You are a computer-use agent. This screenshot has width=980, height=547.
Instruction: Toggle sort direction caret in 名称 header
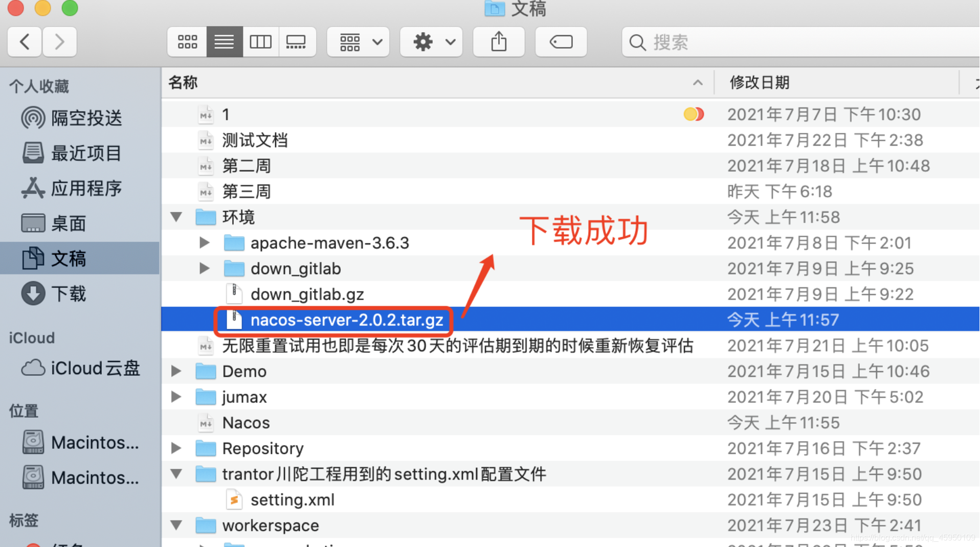point(698,83)
